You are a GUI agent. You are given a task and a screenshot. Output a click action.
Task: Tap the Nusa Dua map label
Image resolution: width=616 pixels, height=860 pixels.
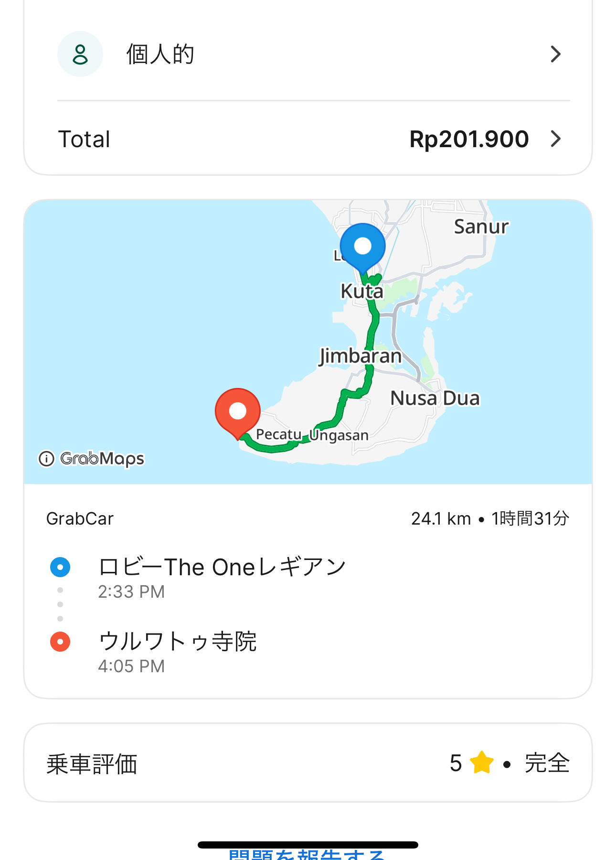[x=435, y=398]
